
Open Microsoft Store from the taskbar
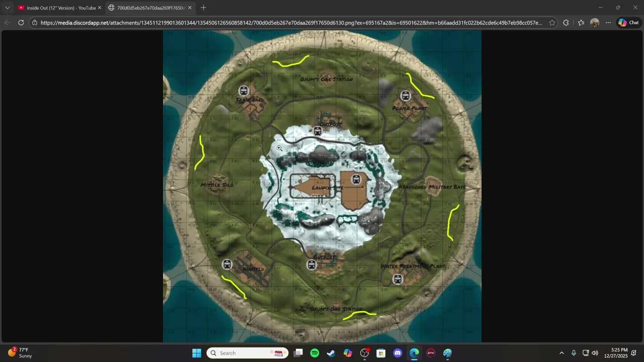(381, 353)
